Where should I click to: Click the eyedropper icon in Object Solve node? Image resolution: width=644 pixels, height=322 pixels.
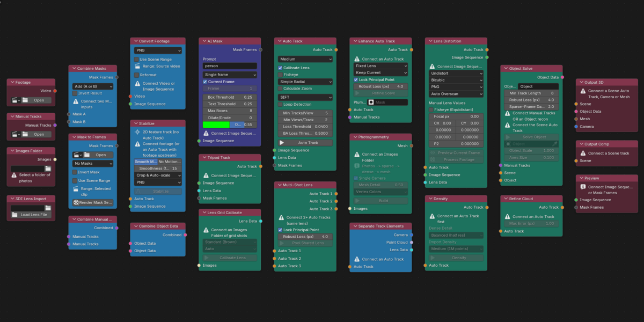(x=555, y=144)
